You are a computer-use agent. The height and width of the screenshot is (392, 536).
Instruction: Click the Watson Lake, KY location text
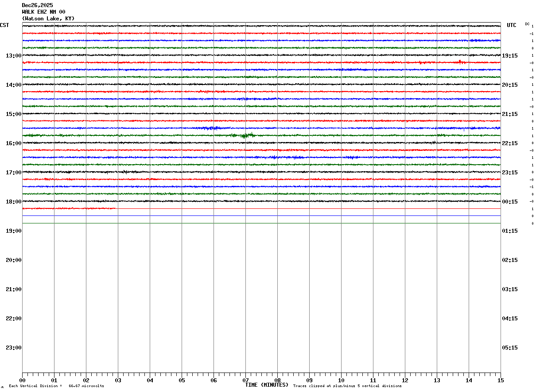point(48,19)
